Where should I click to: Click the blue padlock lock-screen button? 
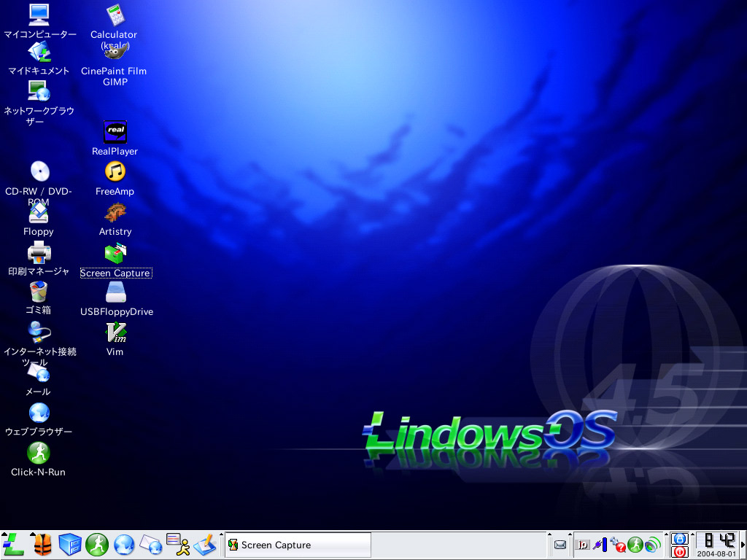coord(679,539)
